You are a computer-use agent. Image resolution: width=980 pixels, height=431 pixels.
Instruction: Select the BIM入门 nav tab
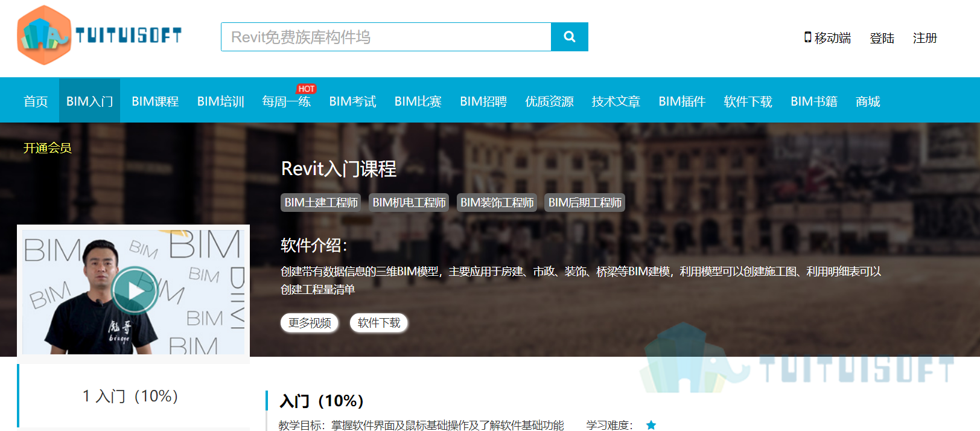(x=89, y=101)
